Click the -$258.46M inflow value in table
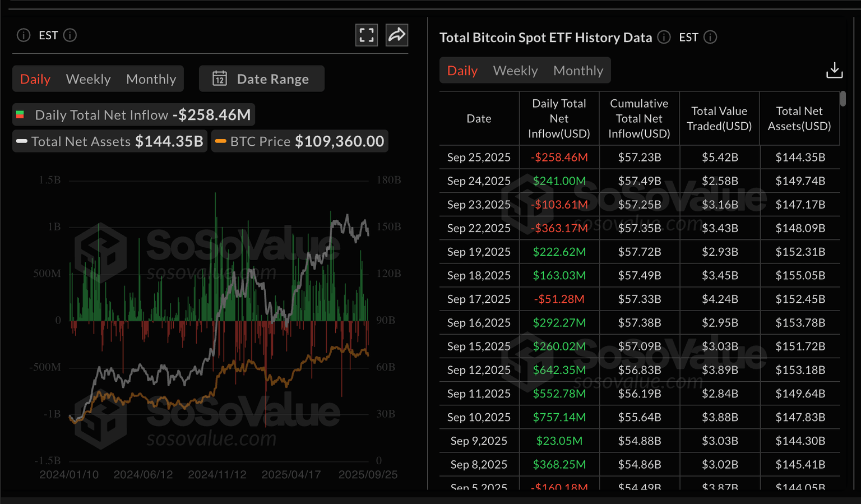The height and width of the screenshot is (504, 861). pos(559,158)
